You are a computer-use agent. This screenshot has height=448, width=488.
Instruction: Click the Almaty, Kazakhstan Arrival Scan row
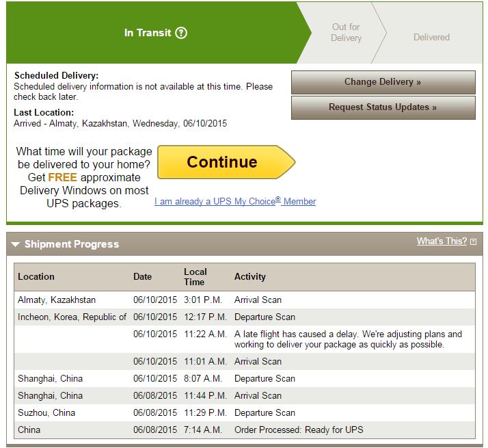[258, 300]
